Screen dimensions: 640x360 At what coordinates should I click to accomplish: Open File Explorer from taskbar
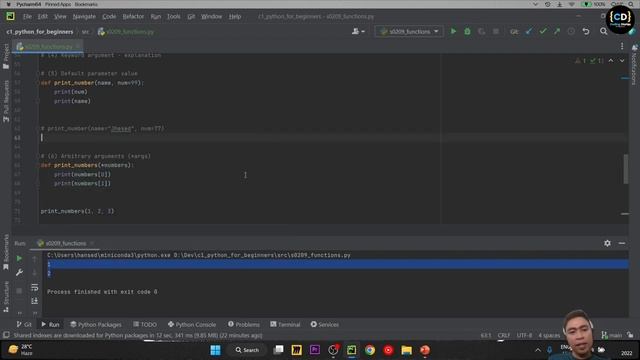point(407,350)
